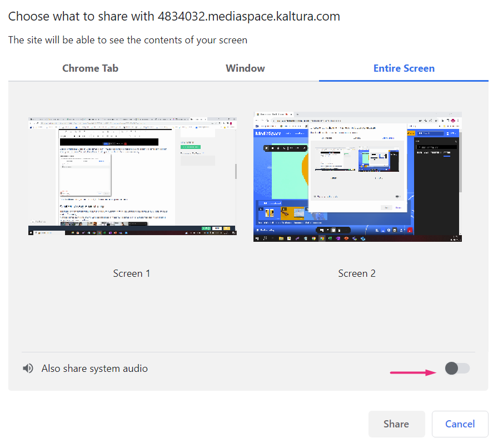The height and width of the screenshot is (448, 493).
Task: Open the Window tab
Action: [245, 68]
